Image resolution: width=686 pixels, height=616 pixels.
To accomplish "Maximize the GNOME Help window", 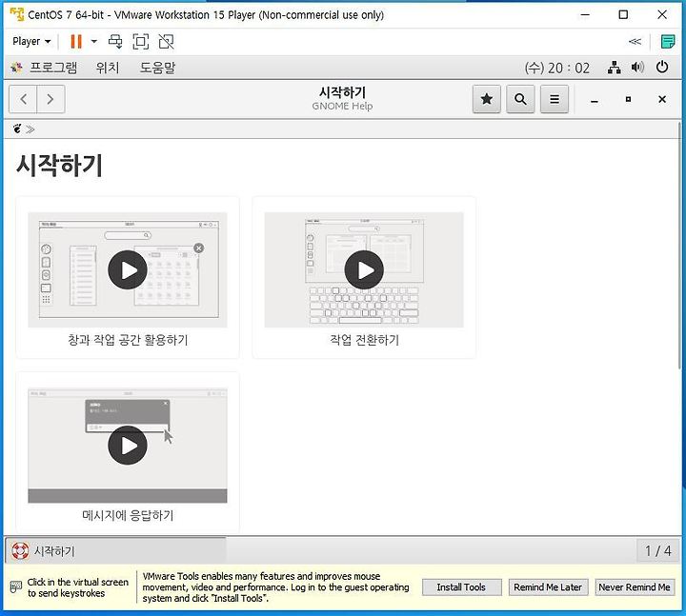I will pyautogui.click(x=628, y=100).
